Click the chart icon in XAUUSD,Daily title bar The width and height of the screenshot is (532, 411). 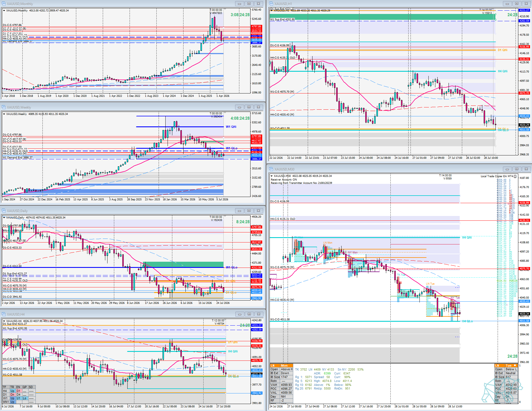coord(4,211)
